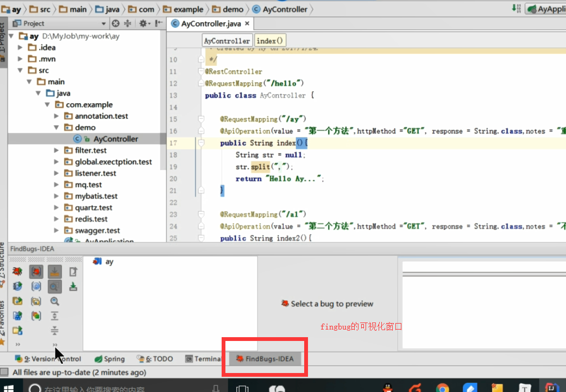Viewport: 566px width, 392px height.
Task: Open the Spring tool window
Action: [x=109, y=359]
